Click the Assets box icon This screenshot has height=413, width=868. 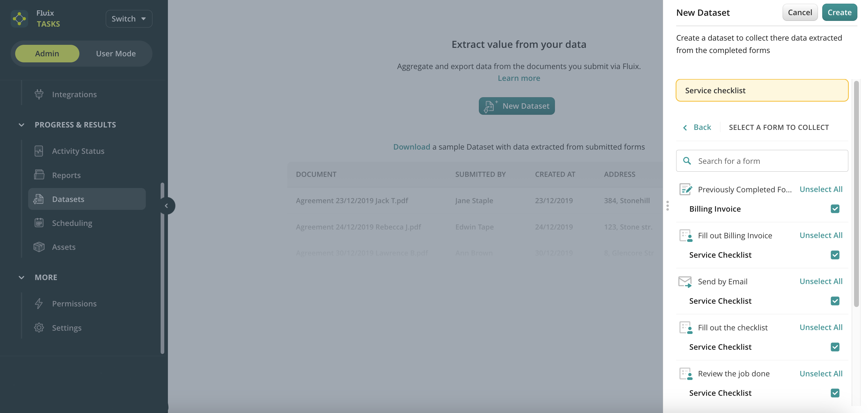tap(39, 247)
